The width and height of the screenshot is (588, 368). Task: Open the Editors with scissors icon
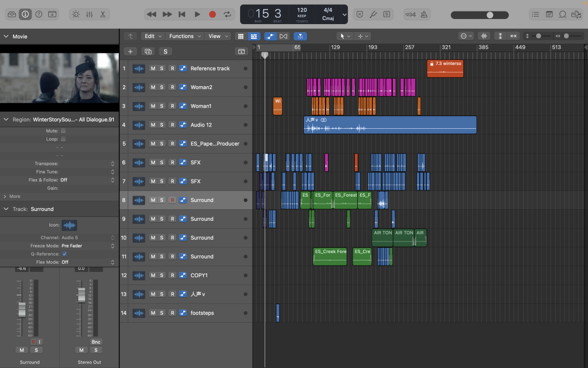[103, 14]
